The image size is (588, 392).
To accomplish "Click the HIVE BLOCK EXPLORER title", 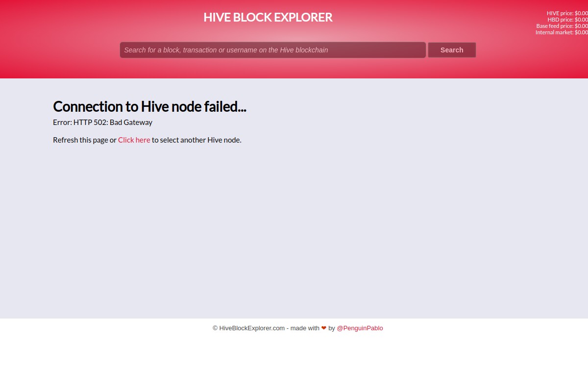I will 268,17.
